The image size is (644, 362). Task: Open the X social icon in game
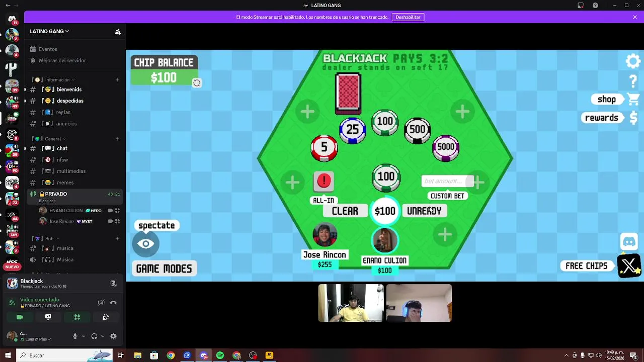point(629,266)
